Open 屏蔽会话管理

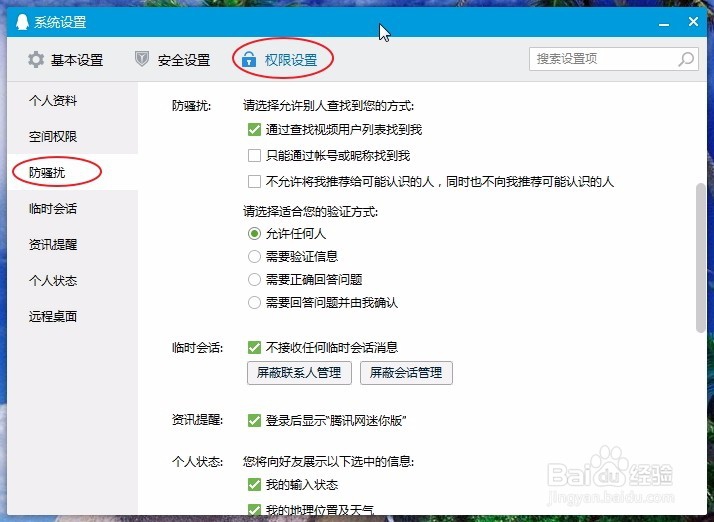pyautogui.click(x=406, y=373)
